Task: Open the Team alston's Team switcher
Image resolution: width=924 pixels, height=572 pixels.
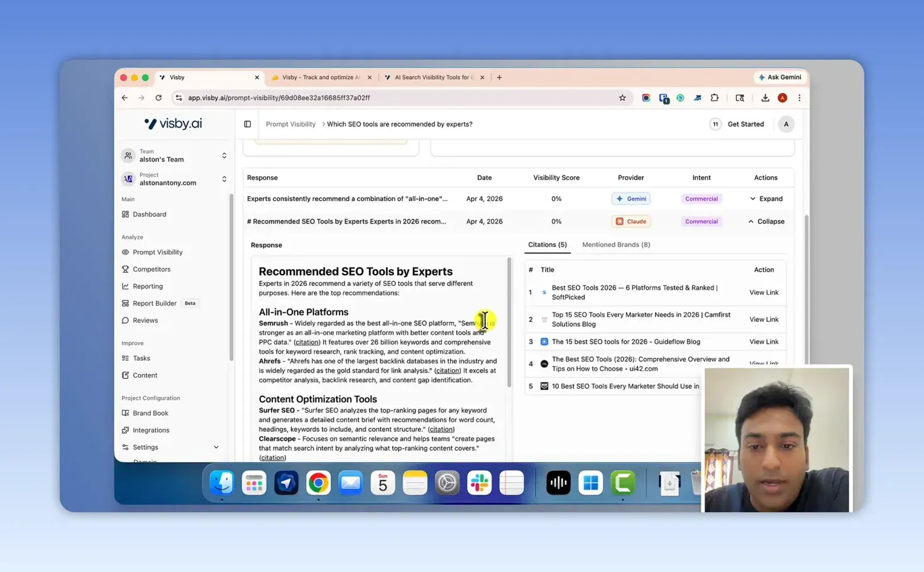Action: coord(174,155)
